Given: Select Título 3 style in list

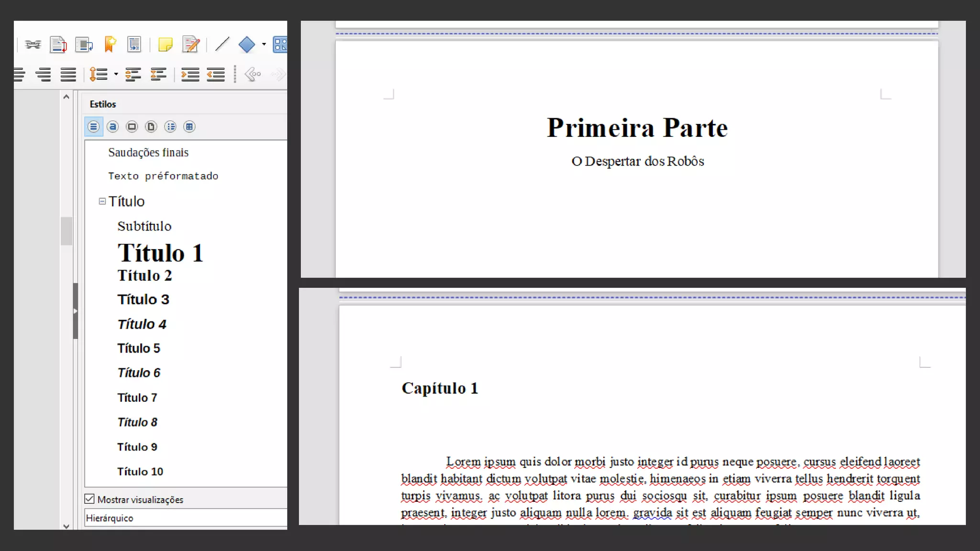Looking at the screenshot, I should pos(143,299).
